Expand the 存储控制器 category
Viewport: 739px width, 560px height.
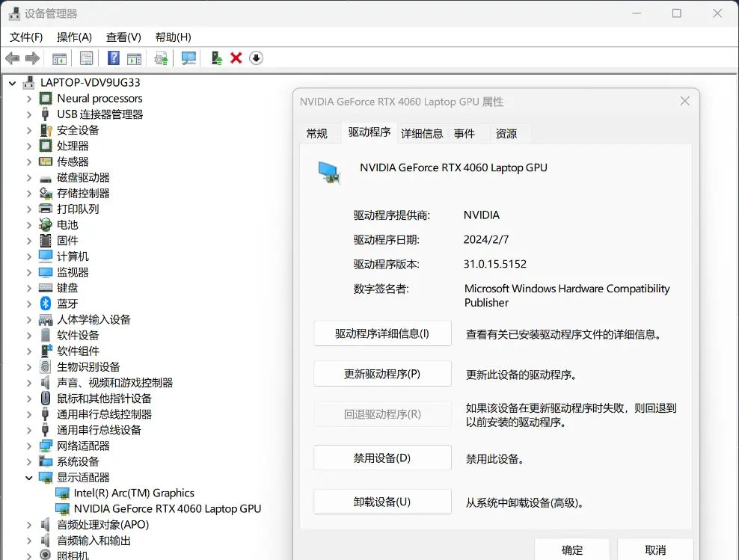coord(29,194)
